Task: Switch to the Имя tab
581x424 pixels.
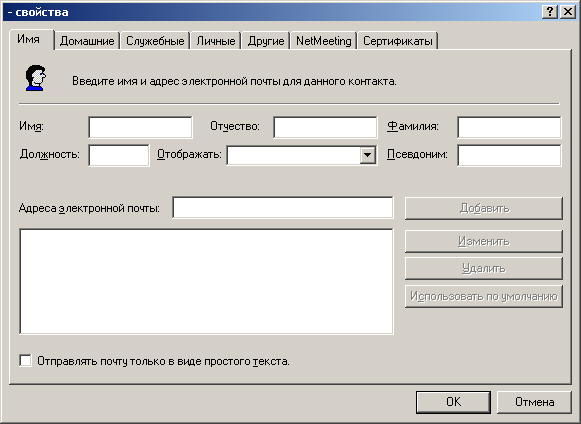Action: coord(31,39)
